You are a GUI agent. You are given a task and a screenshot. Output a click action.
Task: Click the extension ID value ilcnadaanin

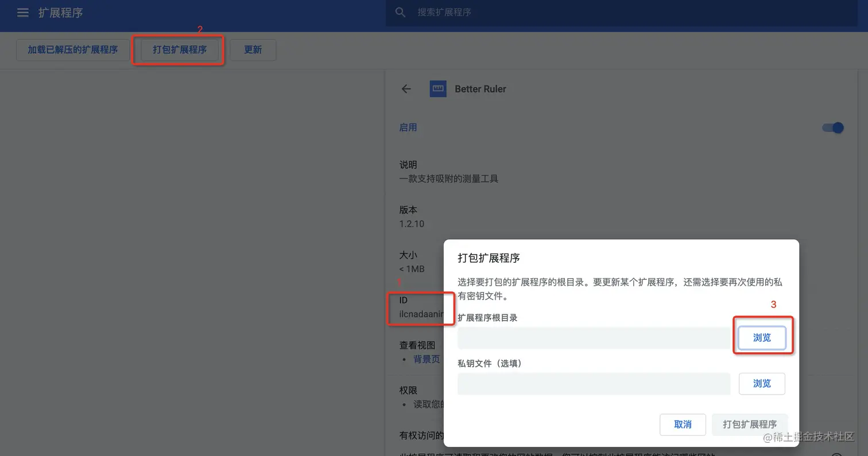(x=422, y=314)
